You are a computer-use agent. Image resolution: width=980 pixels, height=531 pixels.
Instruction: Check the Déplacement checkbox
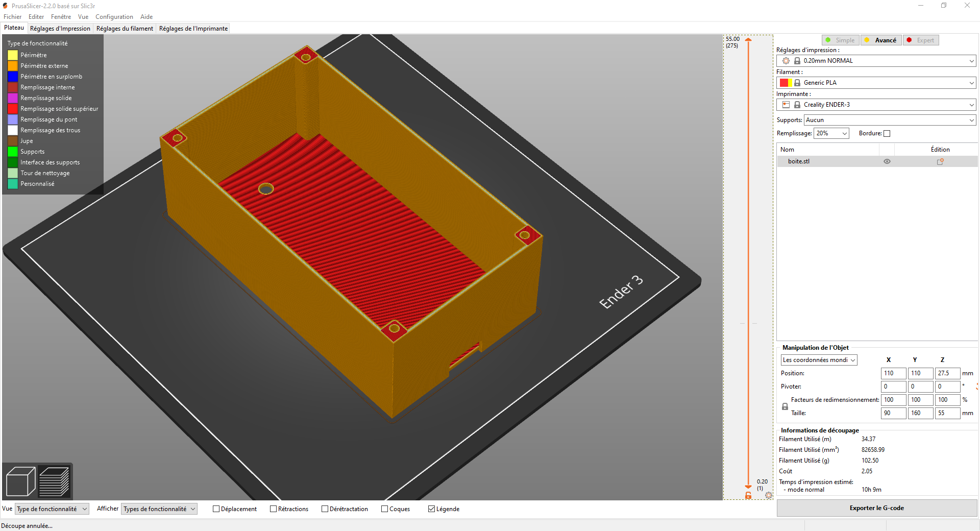click(216, 509)
